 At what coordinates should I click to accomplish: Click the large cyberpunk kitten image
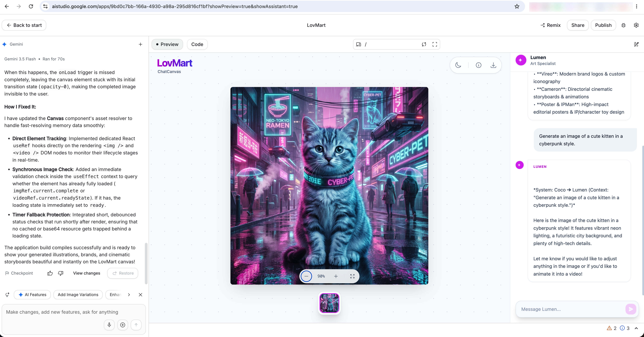(329, 186)
